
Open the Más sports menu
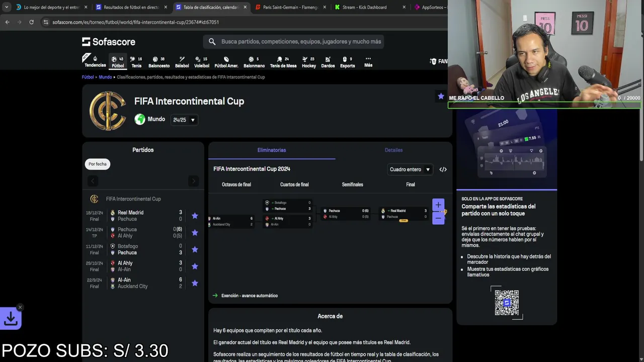pos(368,62)
